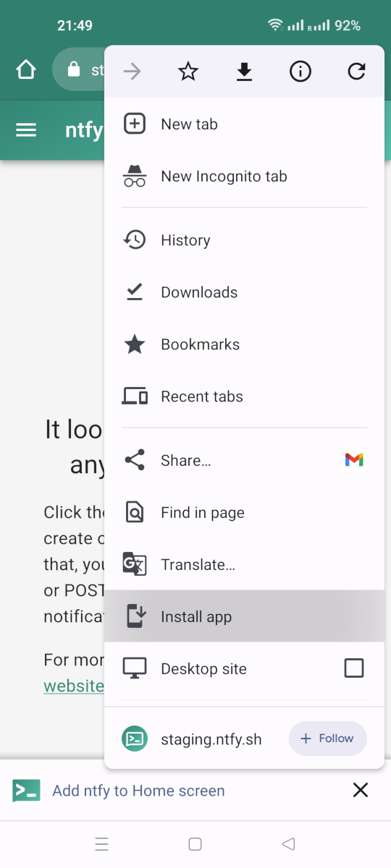Open Downloads menu entry
This screenshot has width=391, height=868.
tap(244, 292)
